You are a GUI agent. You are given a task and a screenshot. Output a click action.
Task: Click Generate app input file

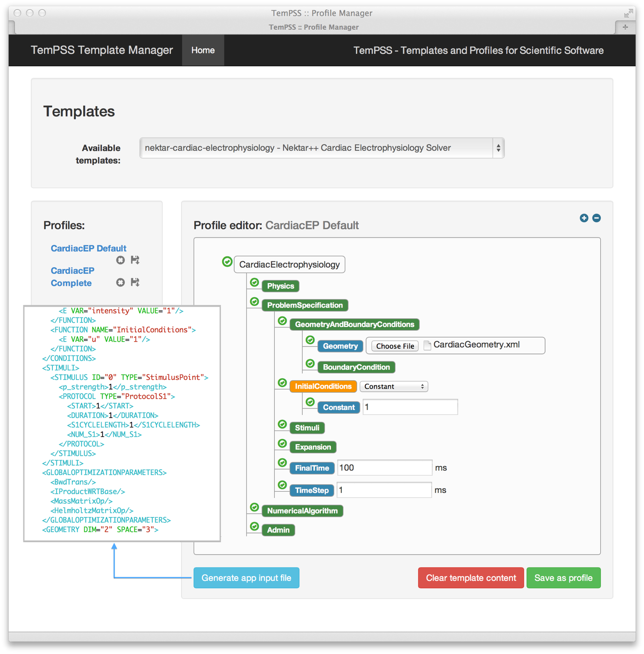click(x=246, y=578)
